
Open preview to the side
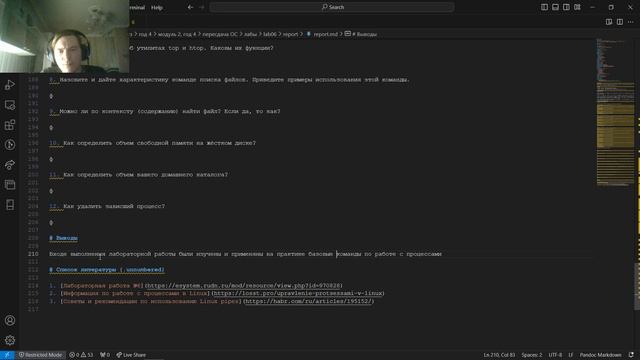coord(609,22)
